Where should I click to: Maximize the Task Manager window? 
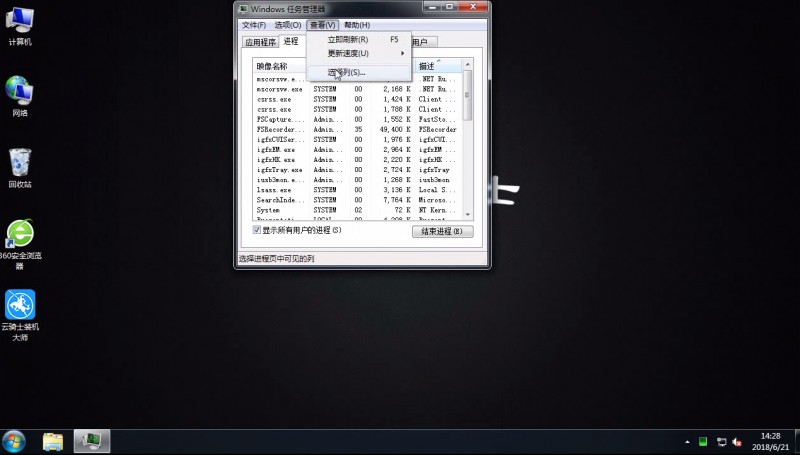[x=451, y=7]
